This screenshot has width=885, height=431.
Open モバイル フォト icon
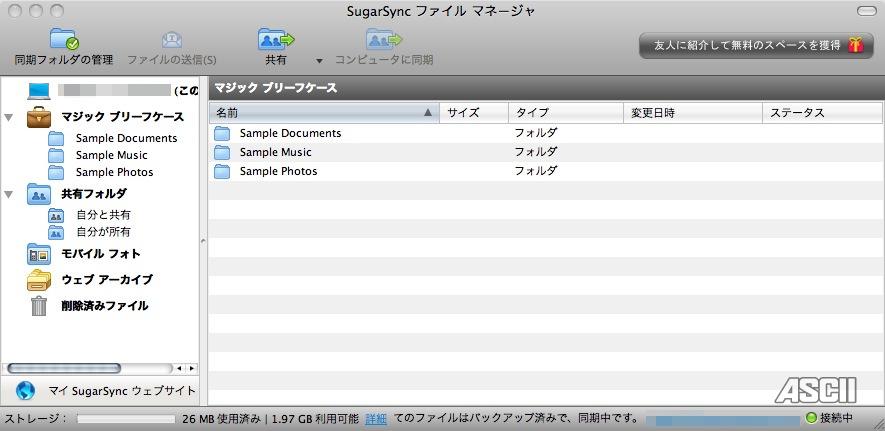coord(39,254)
